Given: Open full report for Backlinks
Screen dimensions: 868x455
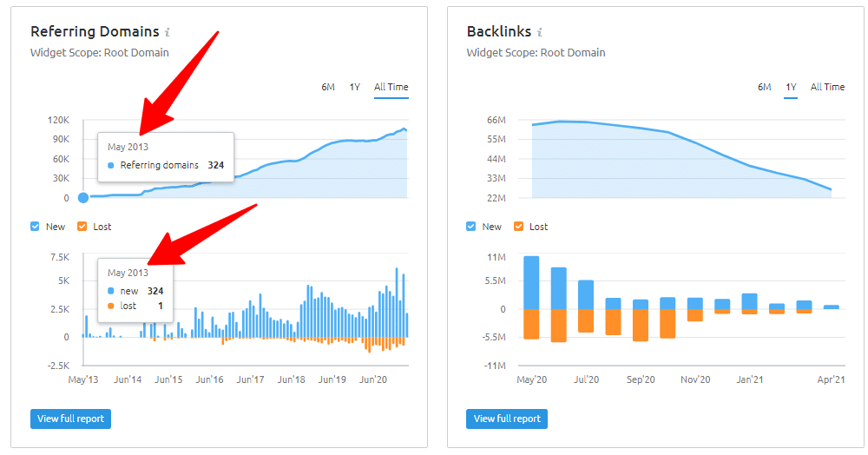Looking at the screenshot, I should tap(507, 419).
